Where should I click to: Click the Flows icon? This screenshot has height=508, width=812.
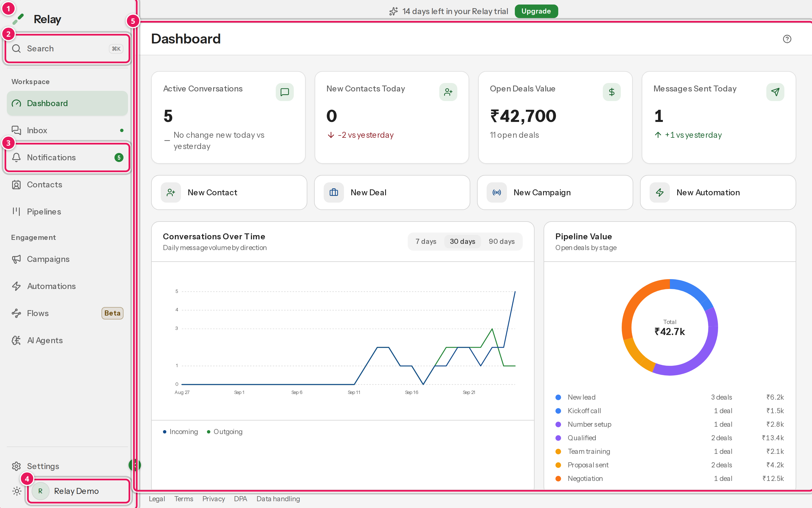[16, 313]
